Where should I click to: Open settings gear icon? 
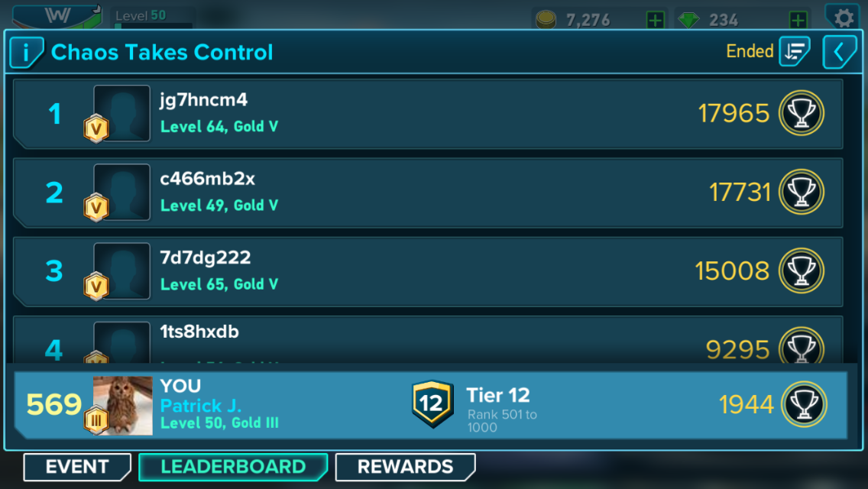[843, 18]
